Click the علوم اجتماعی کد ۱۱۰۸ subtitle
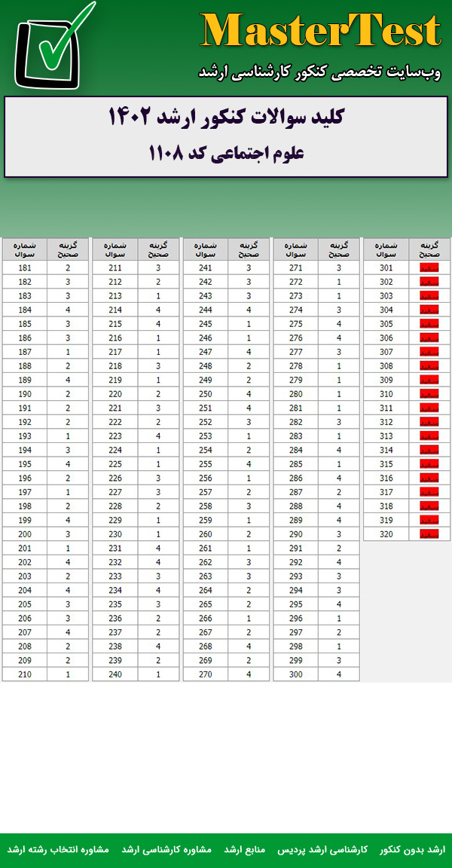This screenshot has width=452, height=868. [x=226, y=153]
